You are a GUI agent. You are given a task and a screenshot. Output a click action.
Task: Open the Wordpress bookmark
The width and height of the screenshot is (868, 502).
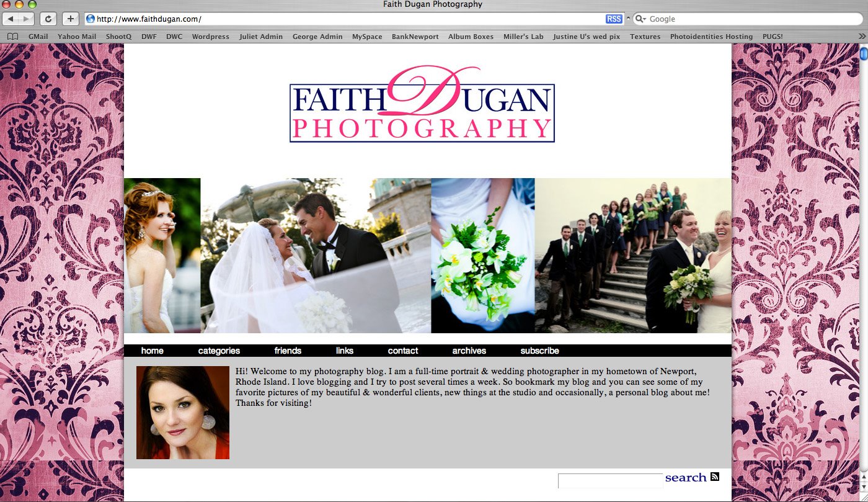(x=210, y=37)
